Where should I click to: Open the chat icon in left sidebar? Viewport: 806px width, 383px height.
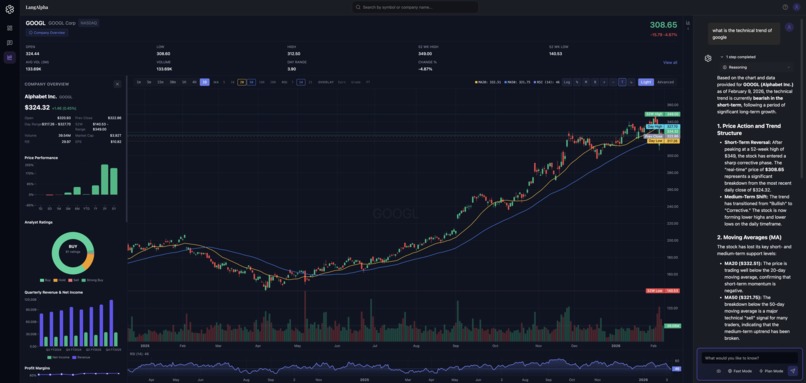(9, 43)
